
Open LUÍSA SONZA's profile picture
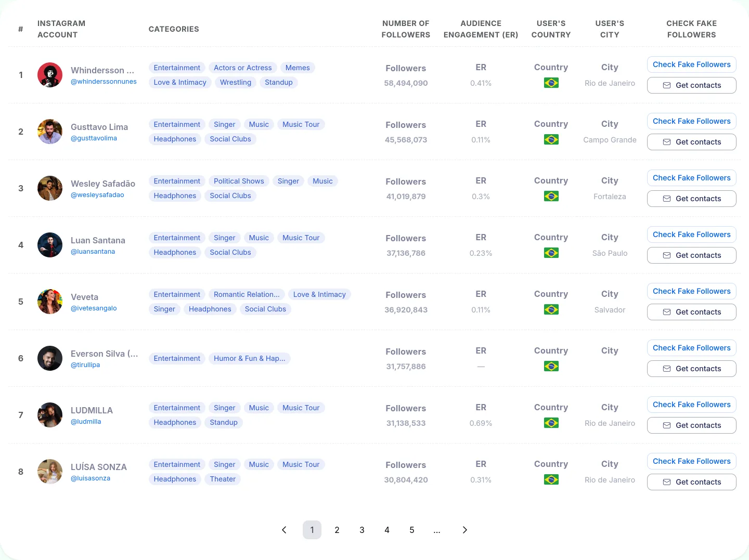click(x=50, y=472)
